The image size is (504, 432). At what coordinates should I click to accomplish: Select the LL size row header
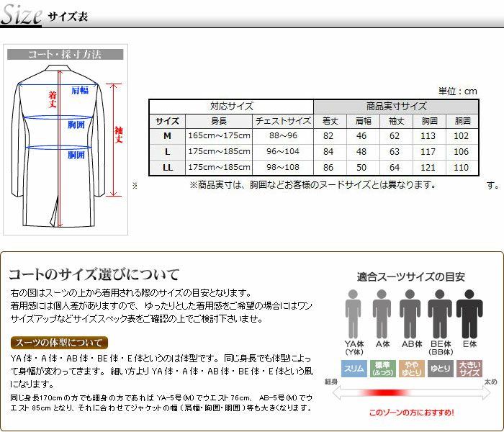click(x=167, y=167)
